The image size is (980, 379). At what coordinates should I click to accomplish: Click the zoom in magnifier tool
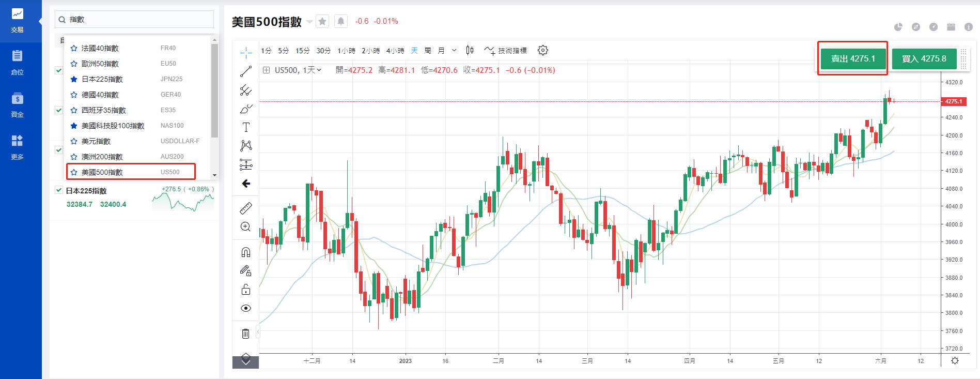[246, 227]
